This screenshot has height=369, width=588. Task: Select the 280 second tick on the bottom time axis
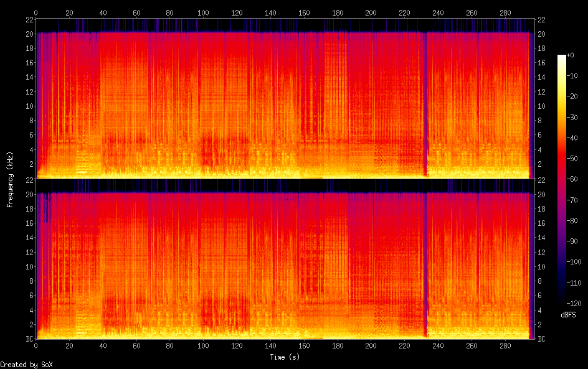coord(505,345)
